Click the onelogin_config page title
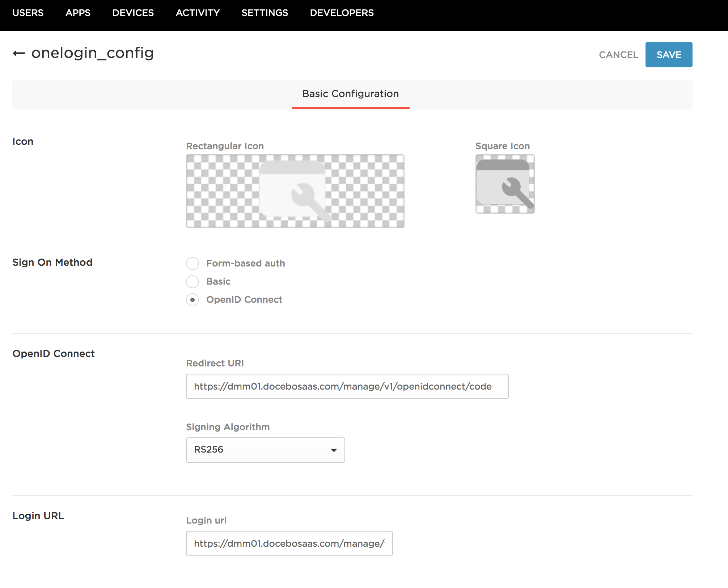Screen dimensions: 728x588 93,53
